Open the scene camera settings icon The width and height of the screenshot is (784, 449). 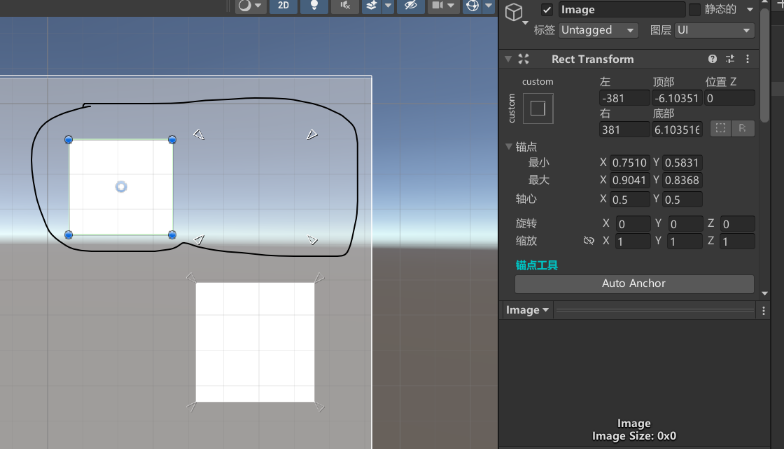pyautogui.click(x=438, y=6)
